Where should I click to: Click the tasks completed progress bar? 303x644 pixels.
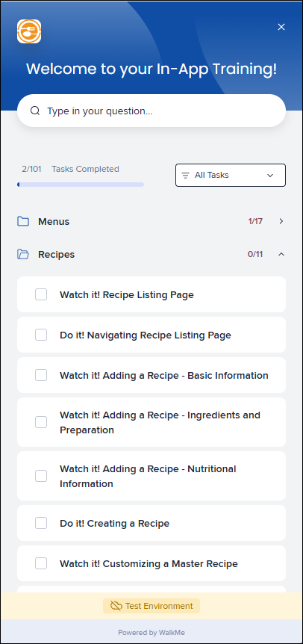click(x=81, y=185)
